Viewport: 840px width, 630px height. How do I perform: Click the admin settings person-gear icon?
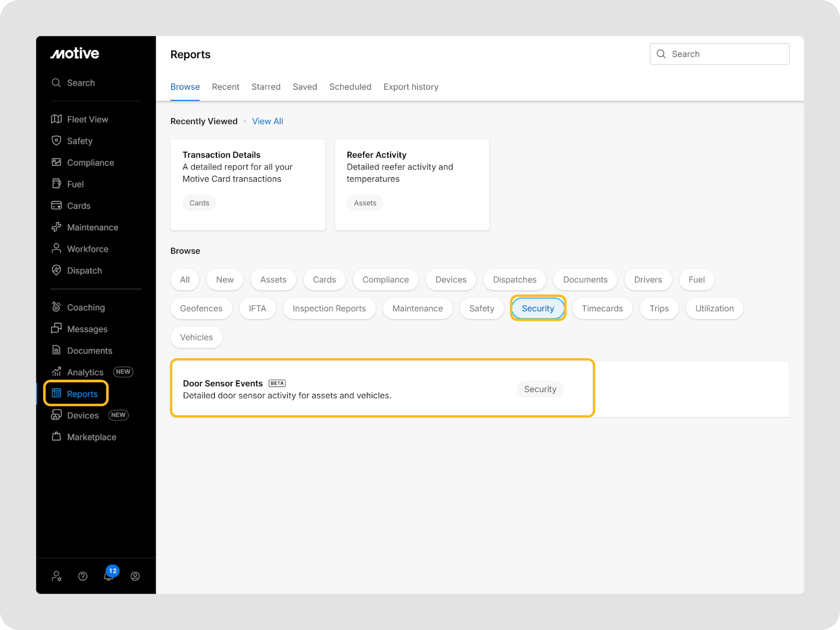[x=56, y=576]
